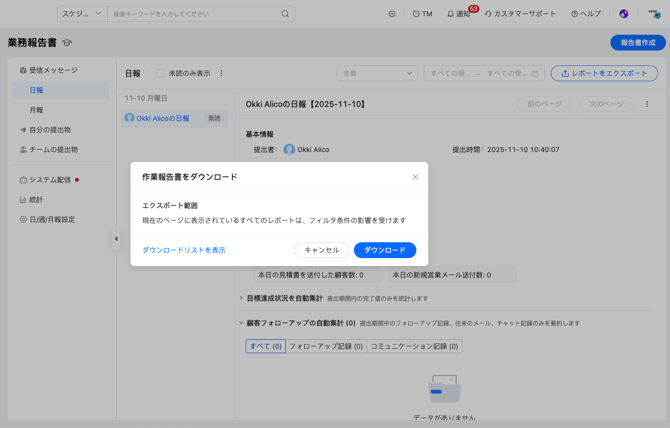Open カスタマーサポート headset link
This screenshot has width=670, height=428.
click(520, 14)
